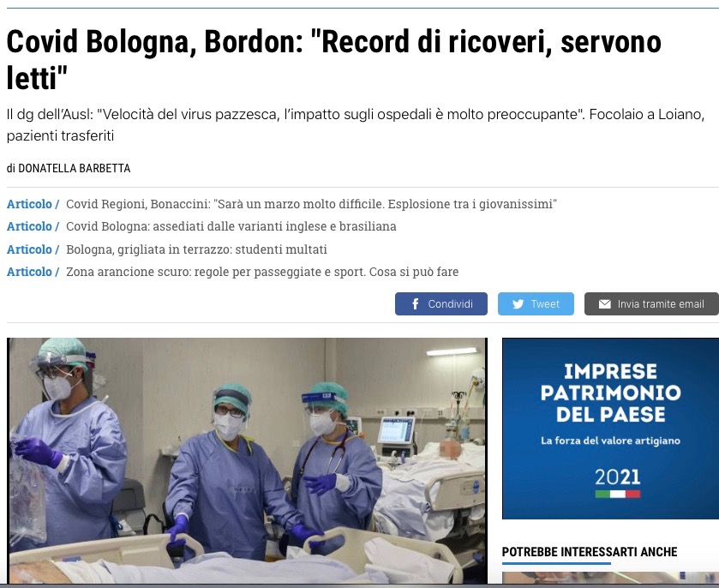Image resolution: width=719 pixels, height=588 pixels.
Task: Open article on Bonaccini's difficult March
Action: click(311, 204)
